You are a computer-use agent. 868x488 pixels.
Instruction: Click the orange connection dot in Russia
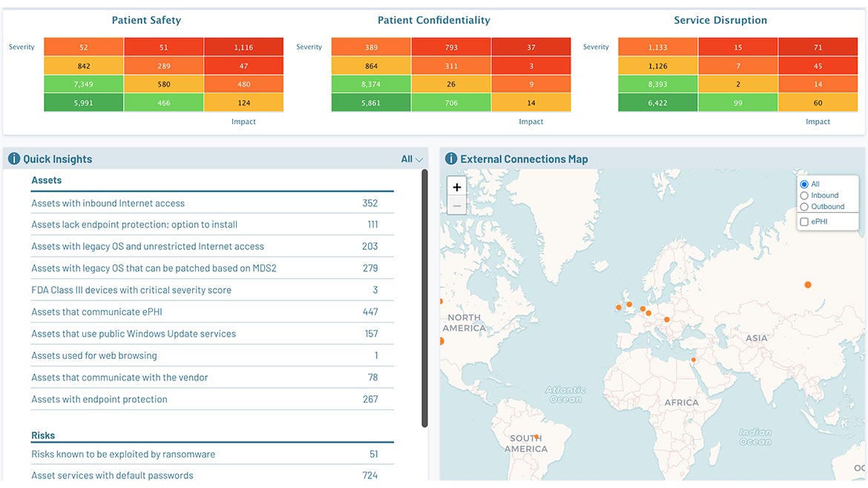pos(808,285)
